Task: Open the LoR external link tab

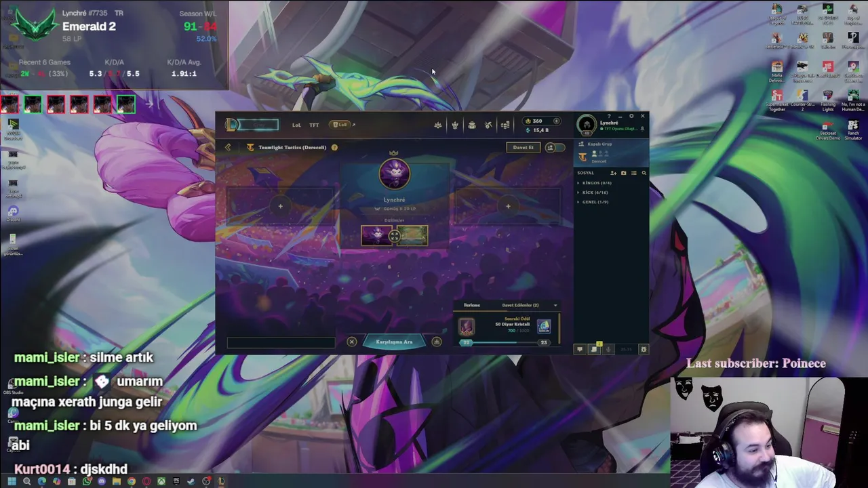Action: coord(342,125)
